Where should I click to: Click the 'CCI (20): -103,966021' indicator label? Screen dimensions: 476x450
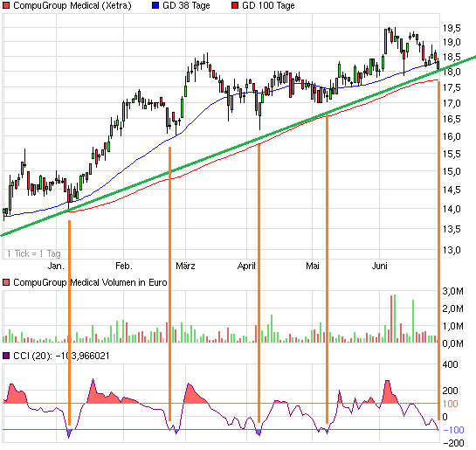click(61, 356)
